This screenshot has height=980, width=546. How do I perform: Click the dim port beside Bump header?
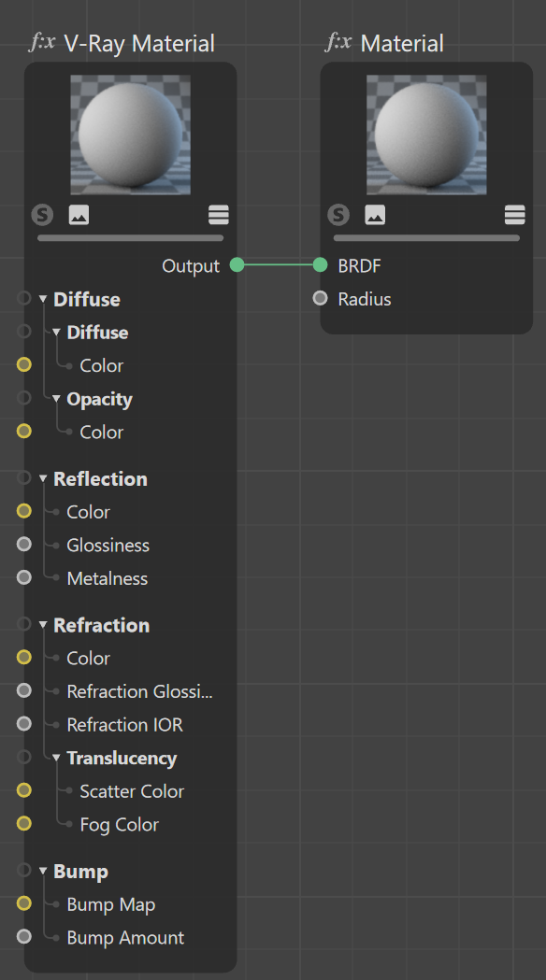pyautogui.click(x=23, y=870)
